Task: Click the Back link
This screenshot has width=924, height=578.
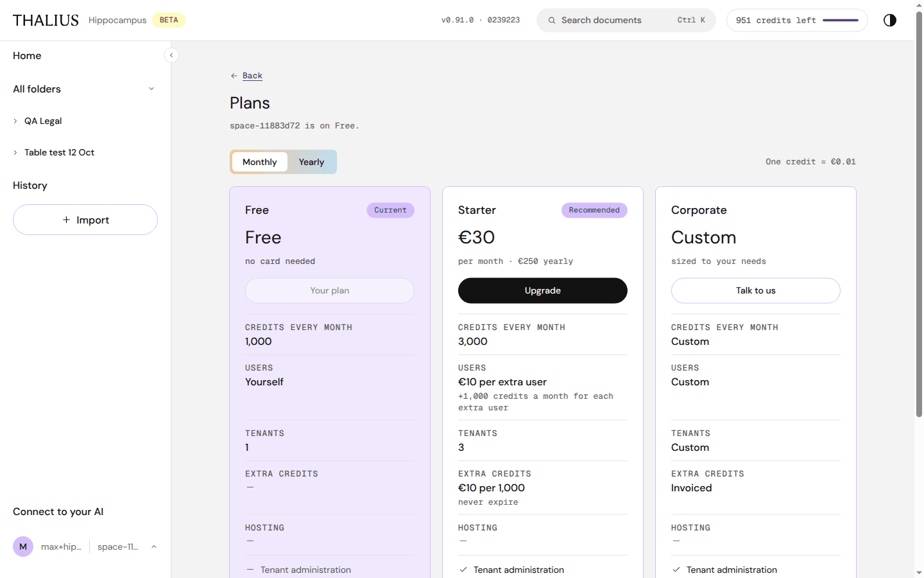Action: pos(252,76)
